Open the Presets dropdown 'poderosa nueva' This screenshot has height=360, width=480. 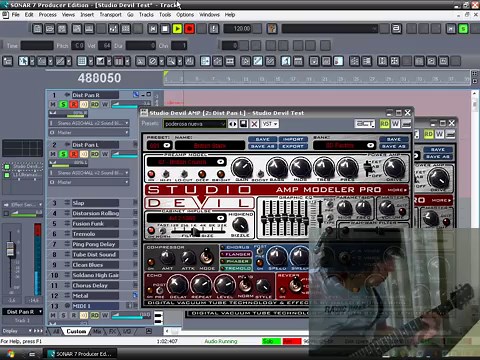(195, 124)
